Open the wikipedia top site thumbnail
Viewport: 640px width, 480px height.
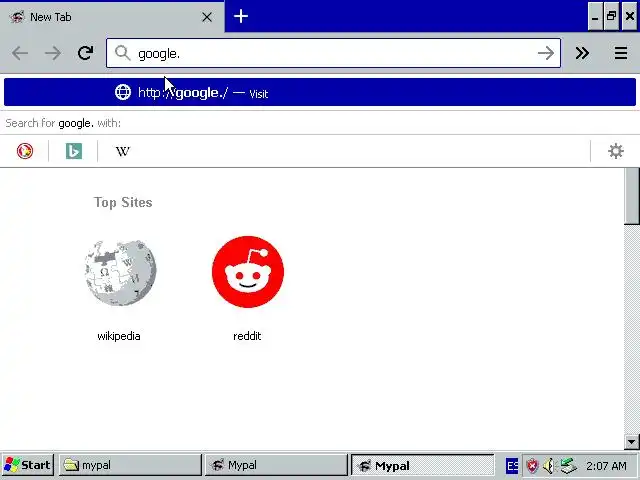coord(120,273)
